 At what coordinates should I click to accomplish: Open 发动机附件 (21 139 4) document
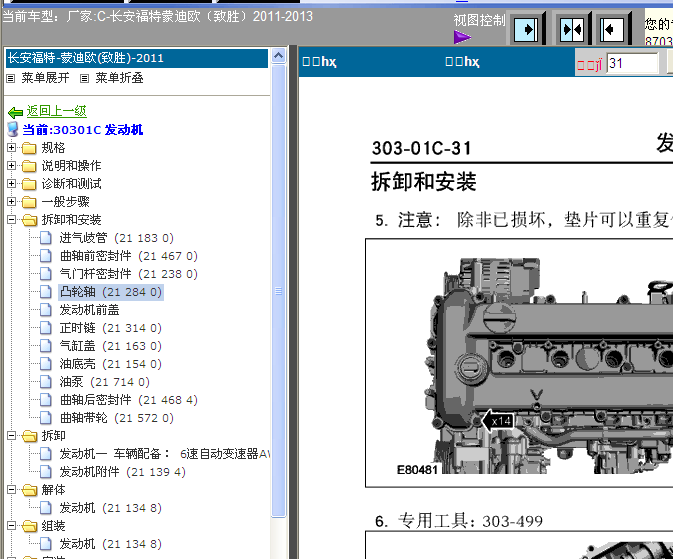click(122, 472)
